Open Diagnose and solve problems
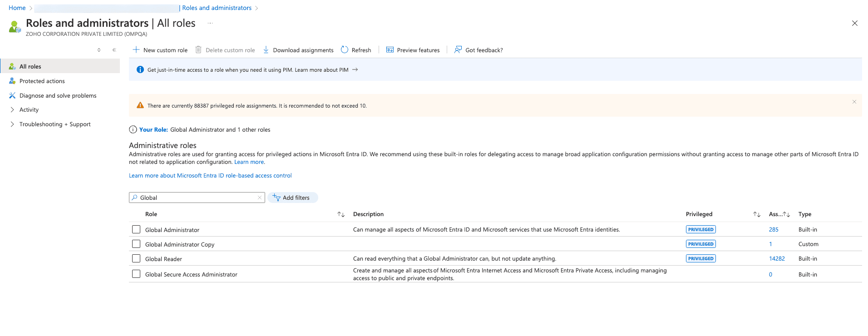The height and width of the screenshot is (336, 868). click(58, 96)
